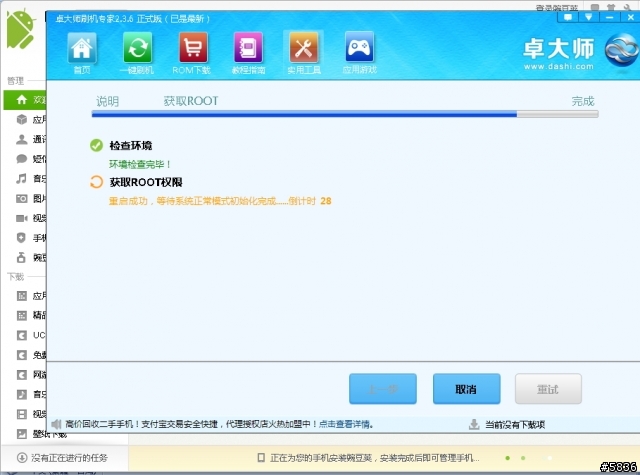This screenshot has height=475, width=640.
Task: Select the 实用工具 wrench tools icon
Action: coord(304,48)
